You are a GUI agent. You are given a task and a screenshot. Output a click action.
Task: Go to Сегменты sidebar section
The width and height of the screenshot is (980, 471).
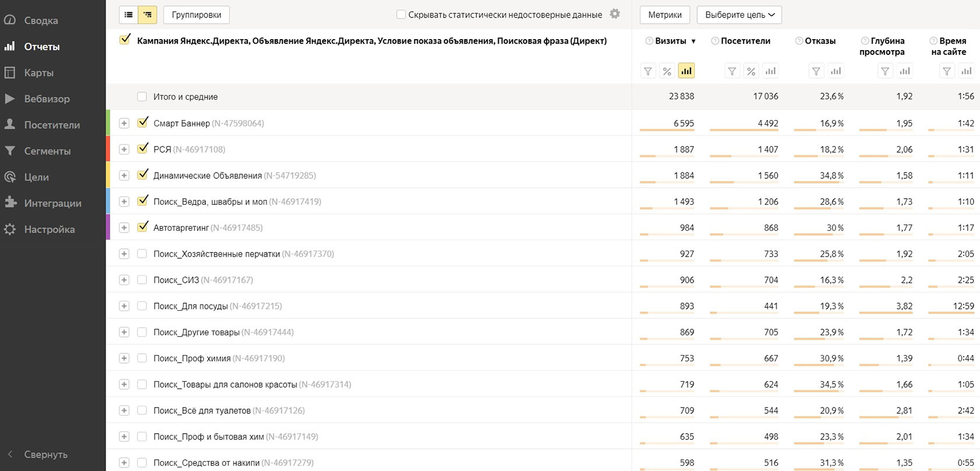[x=47, y=151]
